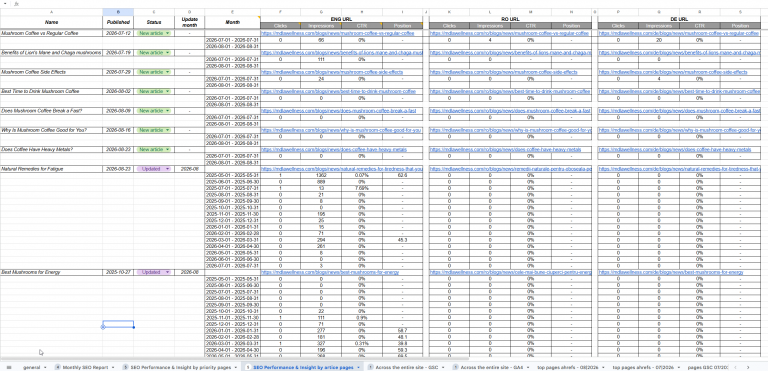Open menu arrow of active article pages tab
Image resolution: width=768 pixels, height=371 pixels.
click(359, 367)
